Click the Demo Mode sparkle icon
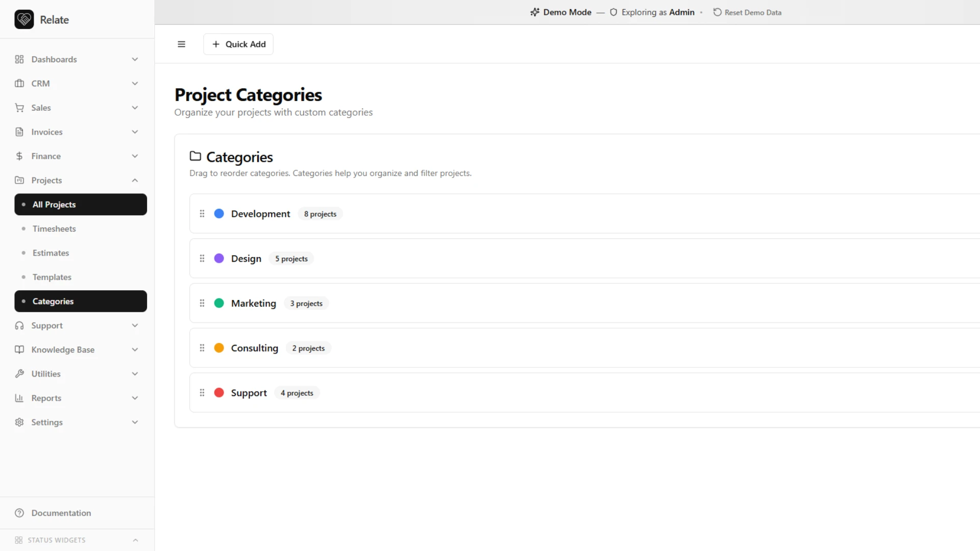Image resolution: width=980 pixels, height=551 pixels. (534, 12)
